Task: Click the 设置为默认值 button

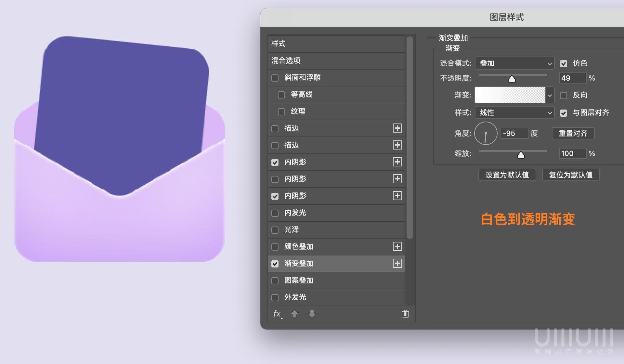Action: [x=507, y=175]
